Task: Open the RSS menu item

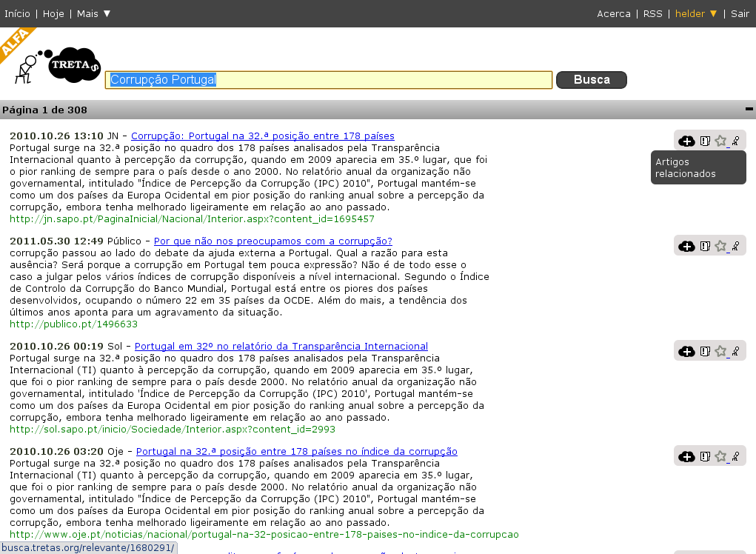Action: [x=652, y=13]
